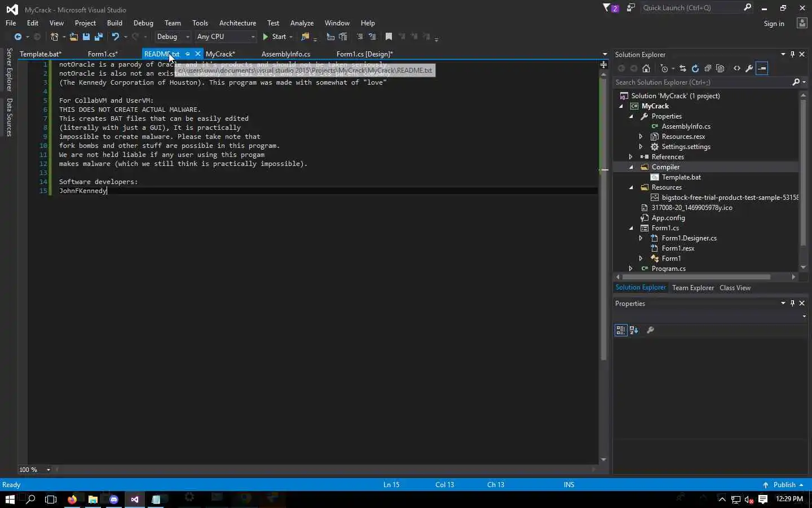Toggle auto-hide pin of Solution Explorer
Screen dimensions: 812x508
pos(792,54)
